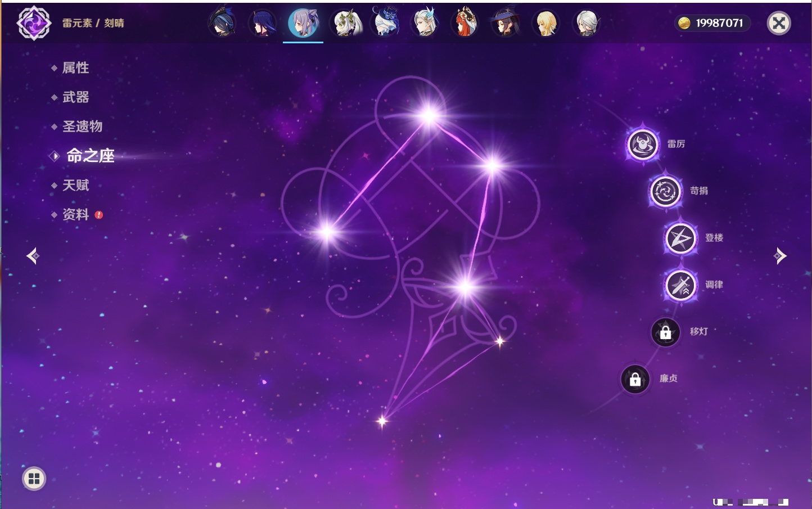
Task: Click the red exclamation badge beside 资料
Action: coord(99,215)
